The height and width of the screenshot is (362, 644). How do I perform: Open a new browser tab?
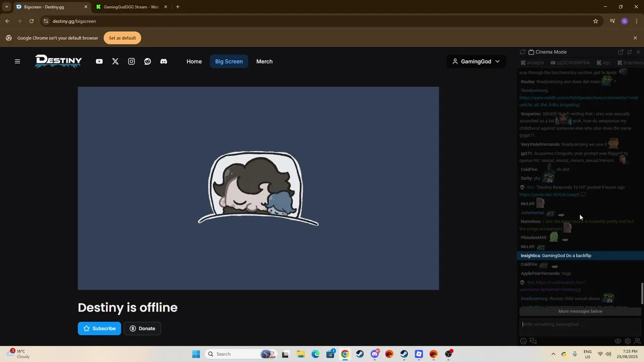pos(178,7)
